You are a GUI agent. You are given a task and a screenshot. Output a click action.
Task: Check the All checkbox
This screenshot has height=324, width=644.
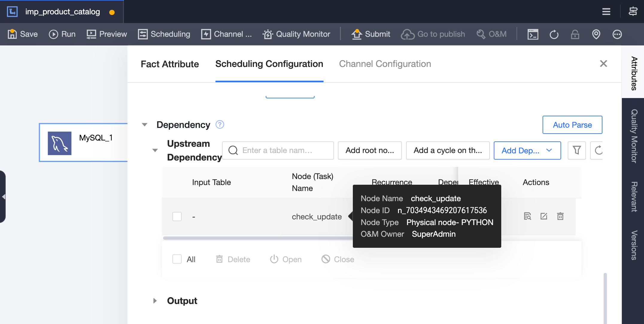tap(177, 259)
